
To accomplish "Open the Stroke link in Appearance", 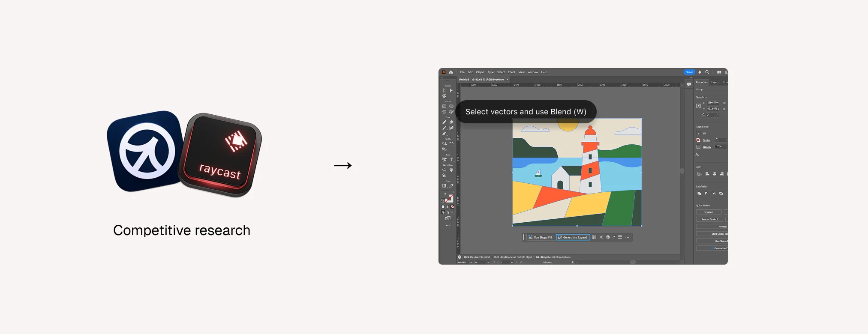I will [706, 140].
